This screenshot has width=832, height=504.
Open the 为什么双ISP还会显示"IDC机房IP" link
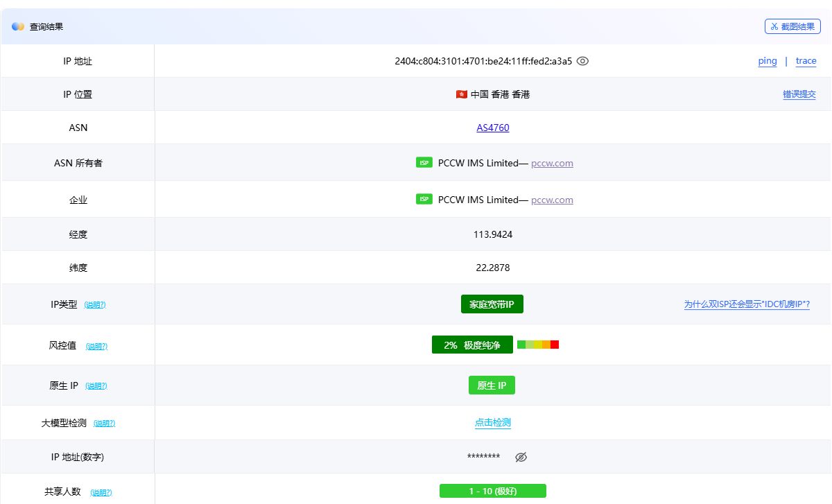[x=747, y=304]
